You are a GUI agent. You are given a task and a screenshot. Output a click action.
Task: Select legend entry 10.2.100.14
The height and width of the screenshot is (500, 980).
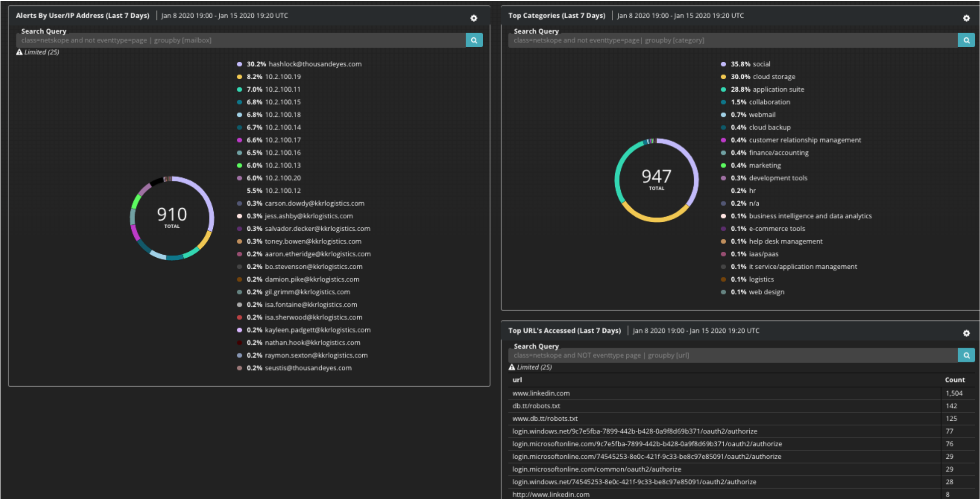[269, 127]
